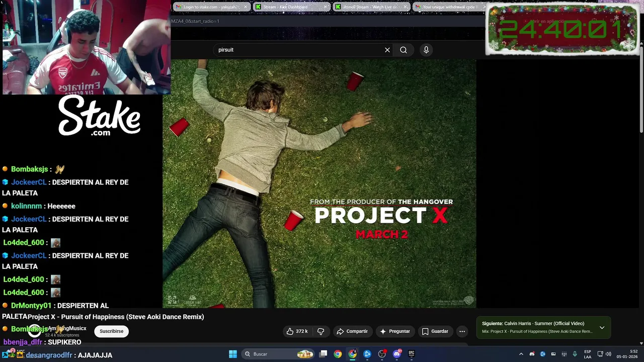Click chat user bbenjja_dlfr name
This screenshot has height=362, width=644.
(x=23, y=342)
